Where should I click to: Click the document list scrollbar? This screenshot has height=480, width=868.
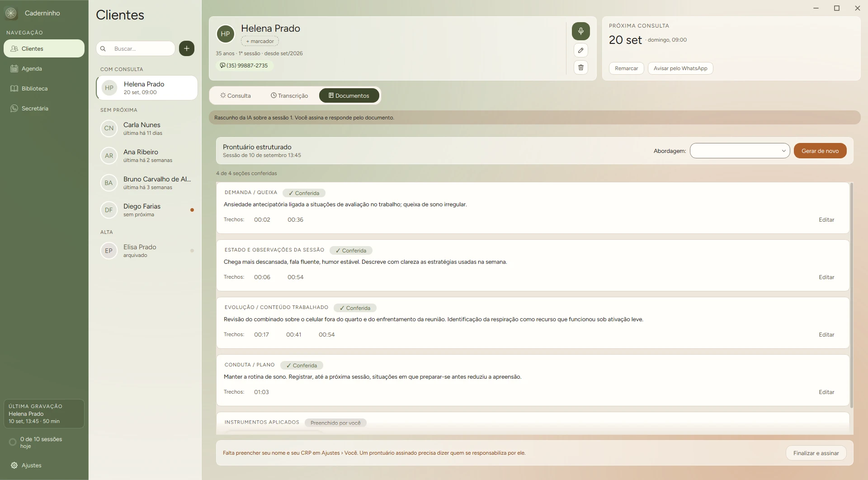(852, 295)
